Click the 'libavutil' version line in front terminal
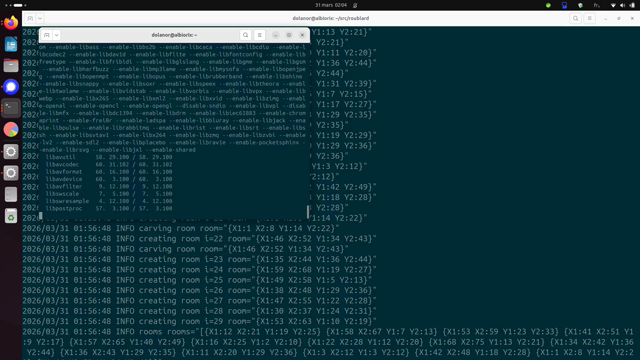This screenshot has height=360, width=640. pyautogui.click(x=109, y=157)
